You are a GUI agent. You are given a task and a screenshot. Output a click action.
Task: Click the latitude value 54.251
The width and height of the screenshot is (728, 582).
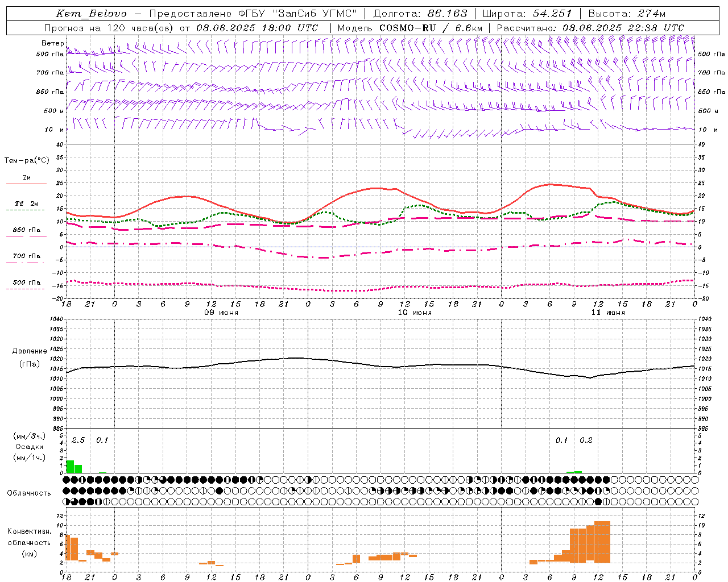[x=552, y=14]
